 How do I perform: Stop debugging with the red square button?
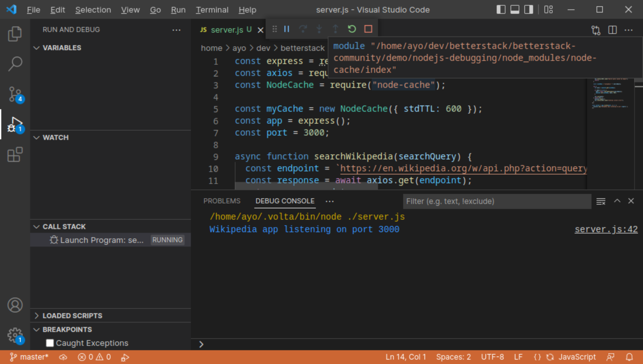[x=368, y=29]
